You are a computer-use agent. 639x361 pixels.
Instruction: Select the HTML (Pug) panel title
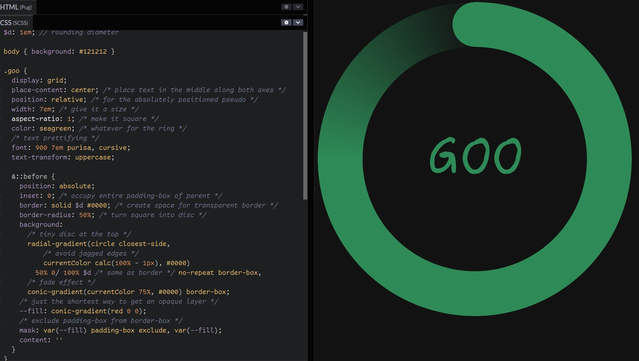click(16, 7)
